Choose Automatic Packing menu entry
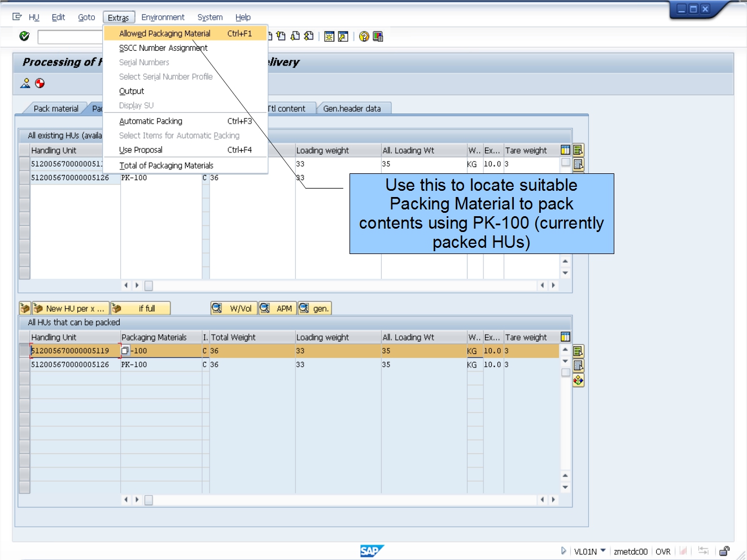This screenshot has height=560, width=747. (x=185, y=121)
